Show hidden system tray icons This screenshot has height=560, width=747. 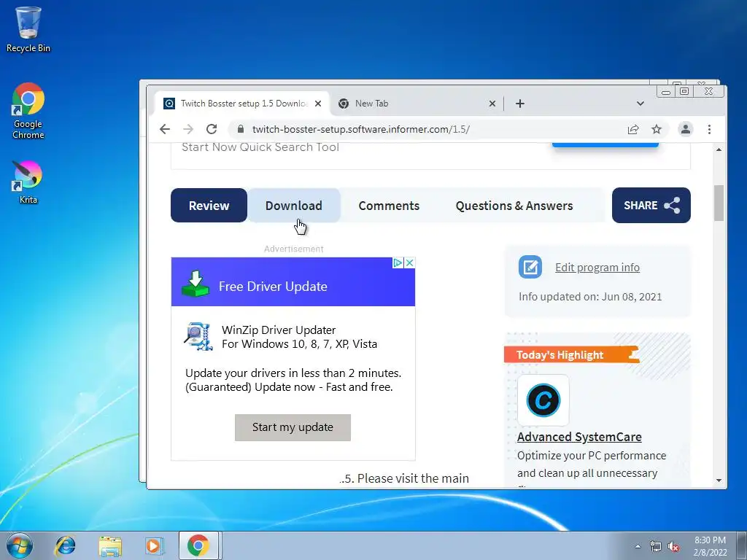(x=638, y=546)
